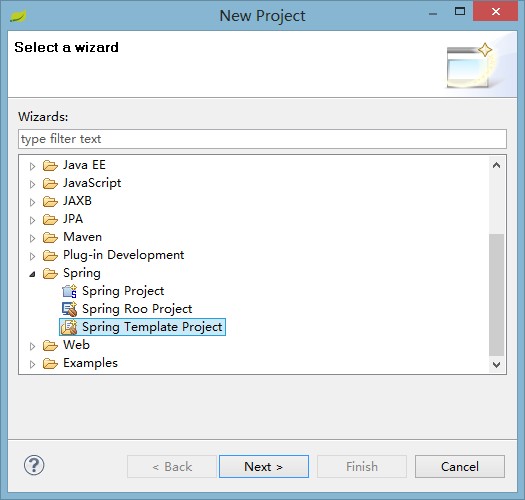Select the Plug-in Development label
525x500 pixels.
coord(124,255)
